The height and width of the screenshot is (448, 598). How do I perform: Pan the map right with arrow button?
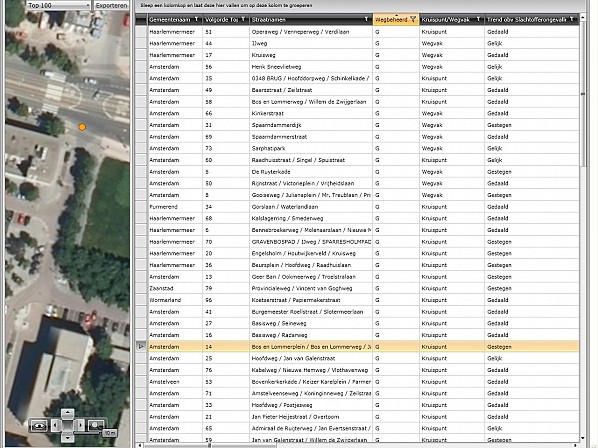pos(80,425)
